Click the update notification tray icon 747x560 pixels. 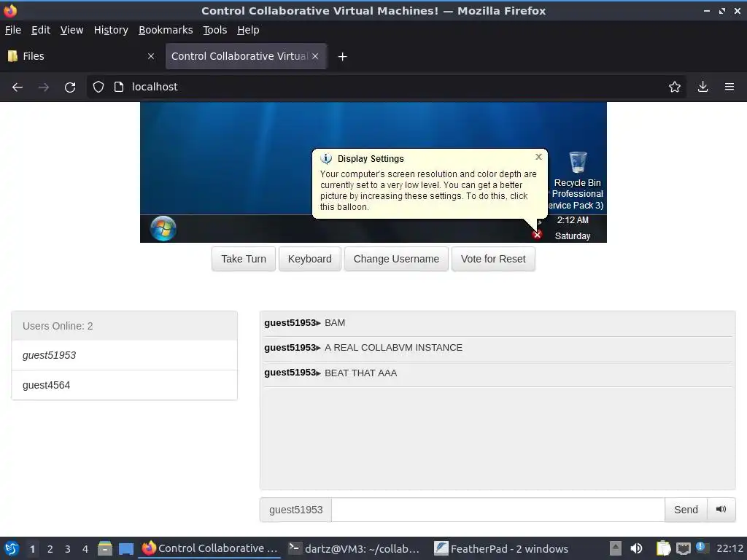tap(701, 548)
